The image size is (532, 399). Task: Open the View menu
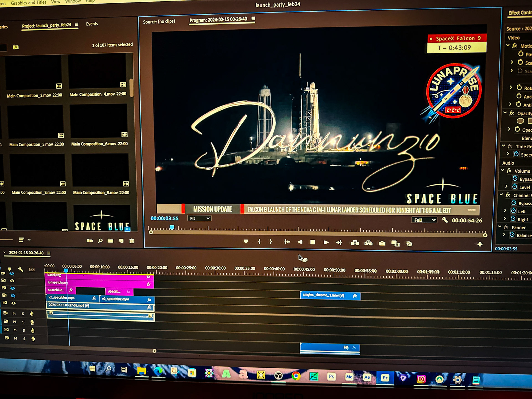[55, 2]
